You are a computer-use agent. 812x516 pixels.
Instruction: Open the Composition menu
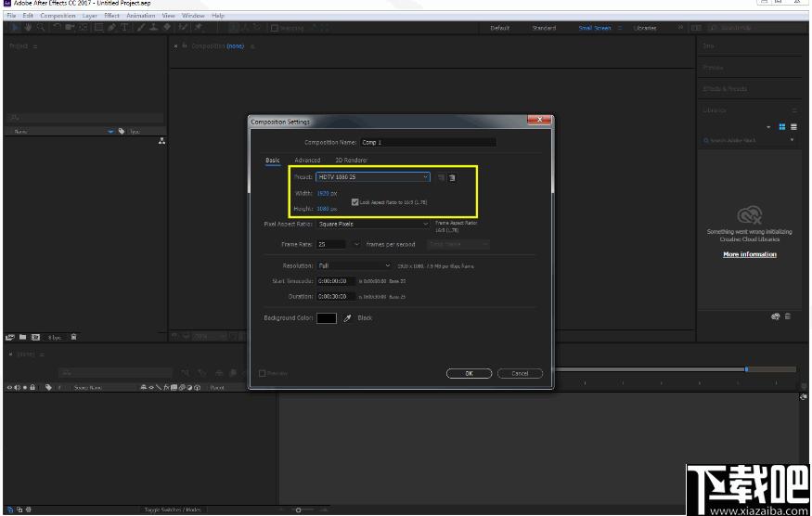(58, 16)
